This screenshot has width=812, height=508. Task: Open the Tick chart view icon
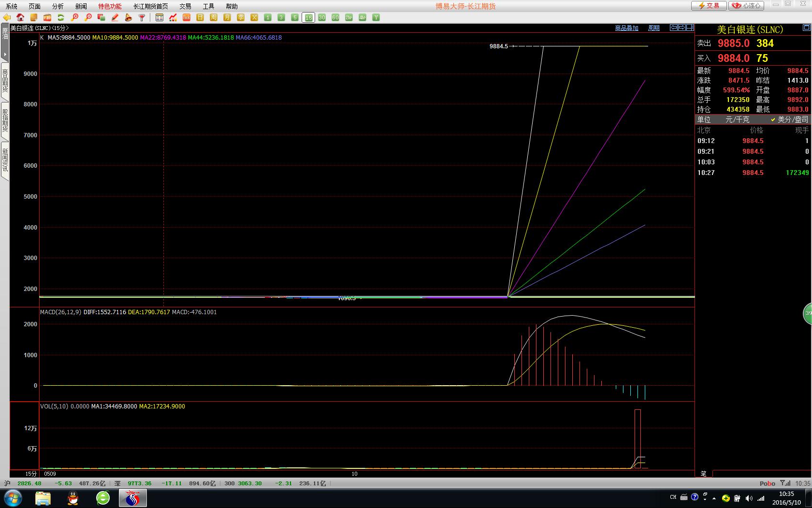187,17
